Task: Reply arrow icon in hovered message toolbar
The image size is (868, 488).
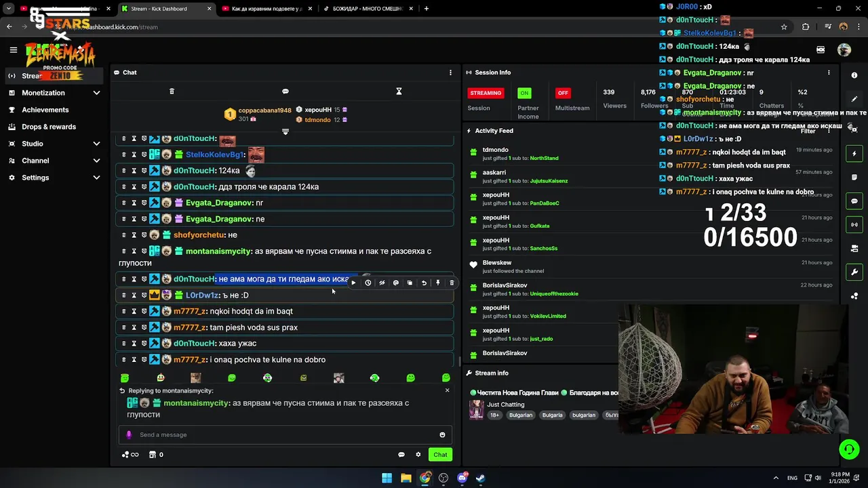Action: click(424, 283)
